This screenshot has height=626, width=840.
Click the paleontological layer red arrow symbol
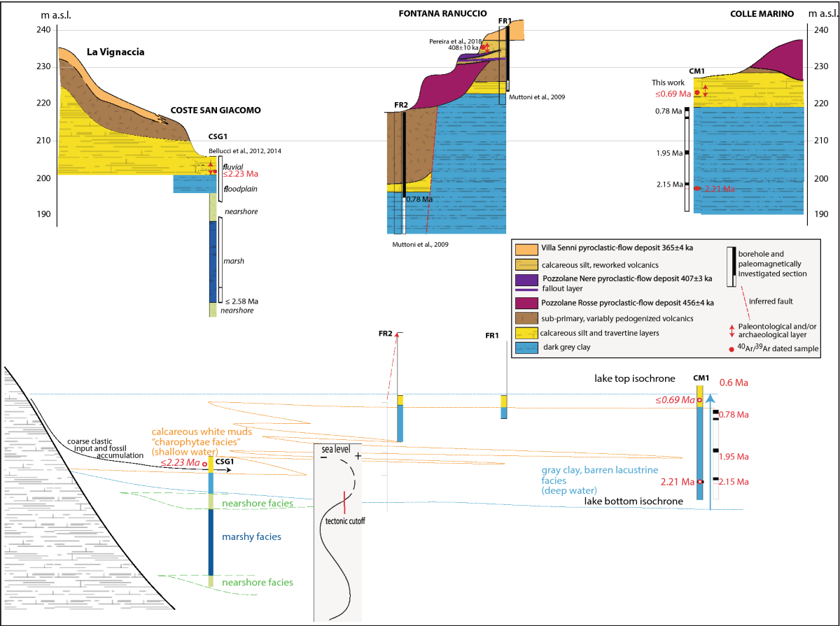(733, 330)
